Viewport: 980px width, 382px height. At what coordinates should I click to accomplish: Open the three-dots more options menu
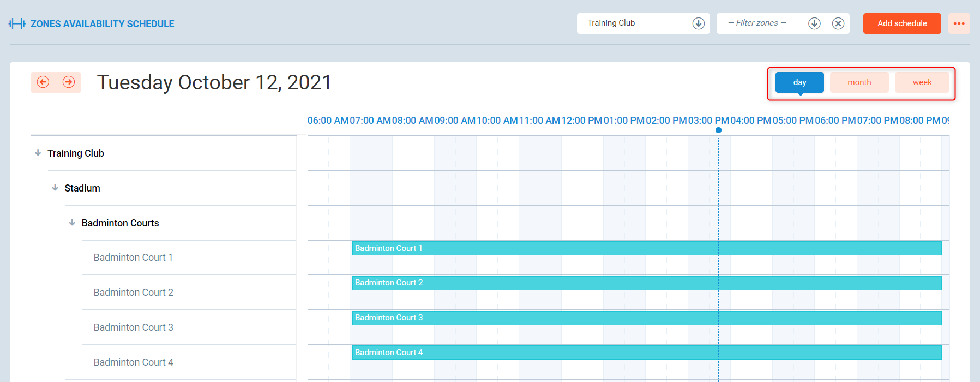coord(959,23)
